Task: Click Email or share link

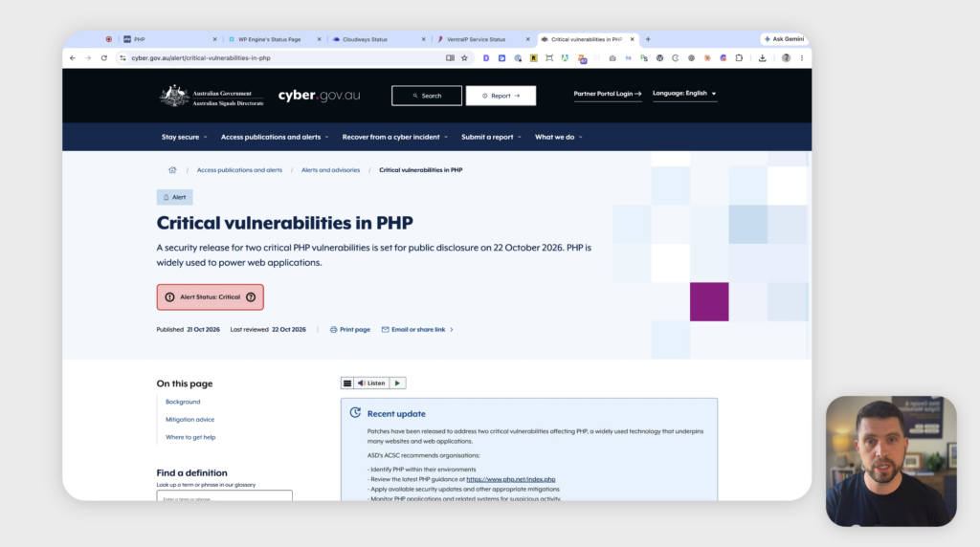Action: [413, 330]
